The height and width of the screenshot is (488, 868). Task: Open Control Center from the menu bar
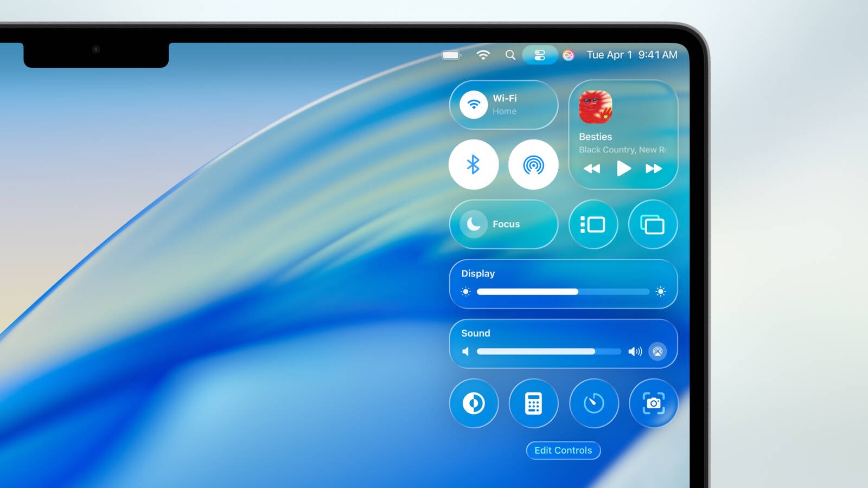coord(540,55)
